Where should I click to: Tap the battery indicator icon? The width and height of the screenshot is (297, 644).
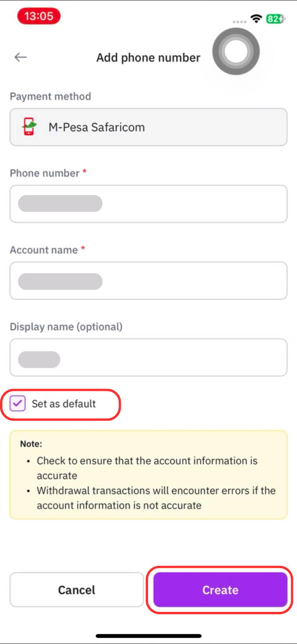(275, 19)
